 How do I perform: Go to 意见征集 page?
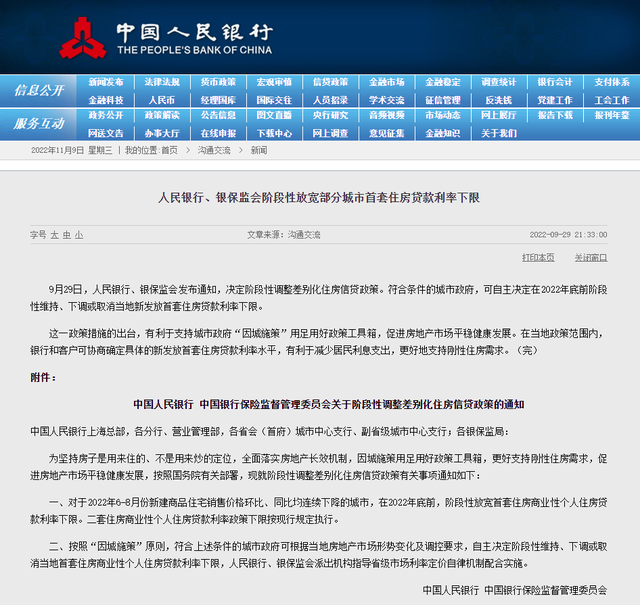(387, 133)
